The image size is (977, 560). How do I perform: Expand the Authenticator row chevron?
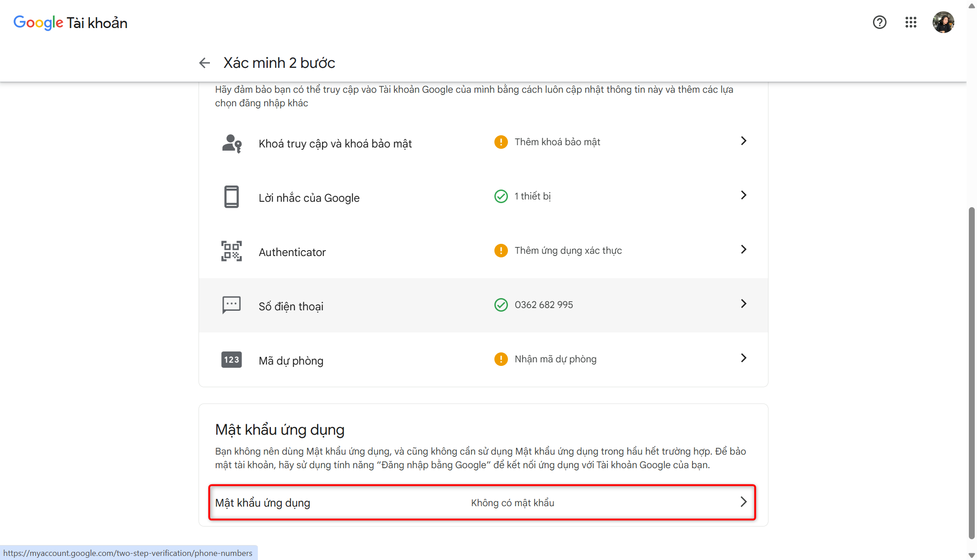tap(743, 250)
